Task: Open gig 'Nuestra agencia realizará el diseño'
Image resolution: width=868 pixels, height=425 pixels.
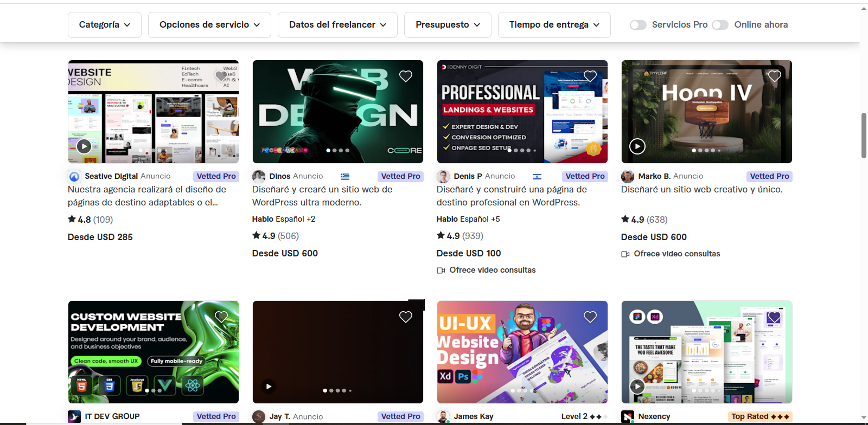Action: coord(147,196)
